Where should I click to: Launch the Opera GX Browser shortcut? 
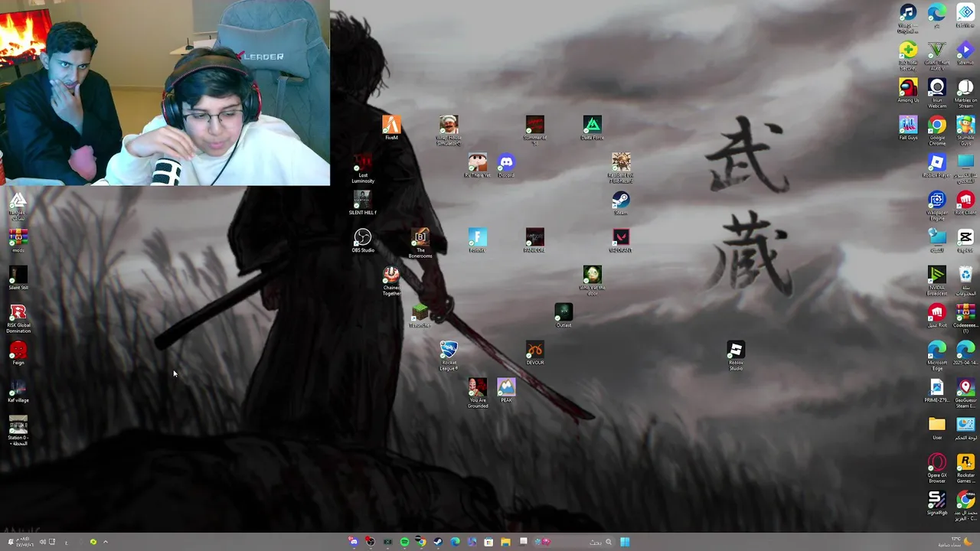click(x=937, y=468)
